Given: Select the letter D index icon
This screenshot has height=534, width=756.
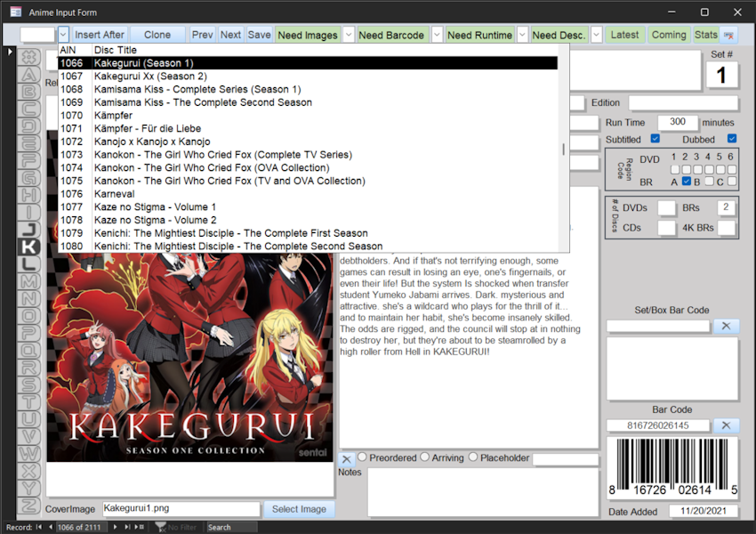Looking at the screenshot, I should coord(29,126).
